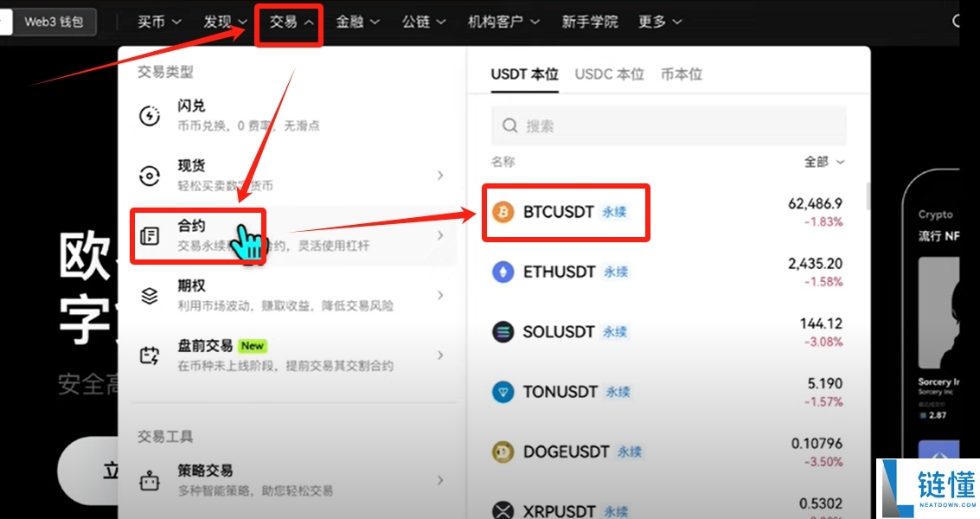Screen dimensions: 980x519
Task: Open the 发现 menu
Action: tap(225, 22)
